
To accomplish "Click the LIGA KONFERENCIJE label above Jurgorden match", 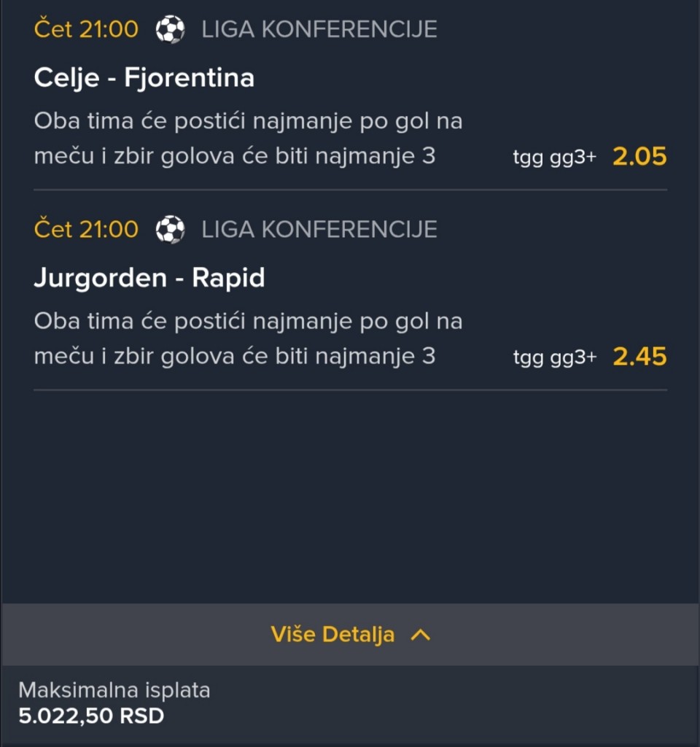I will (x=319, y=230).
